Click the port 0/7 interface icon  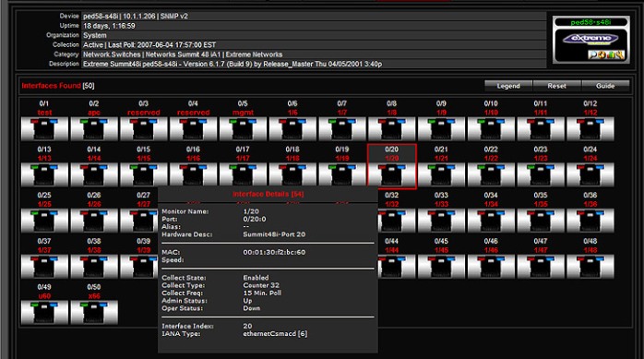click(x=342, y=129)
